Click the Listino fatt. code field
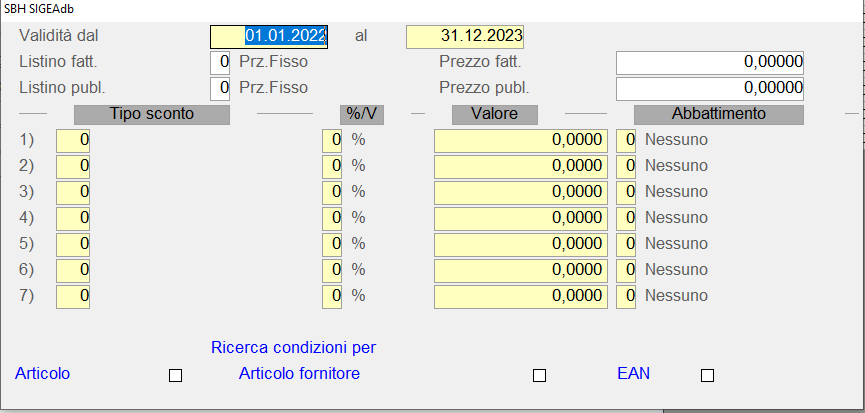This screenshot has height=413, width=865. click(220, 62)
